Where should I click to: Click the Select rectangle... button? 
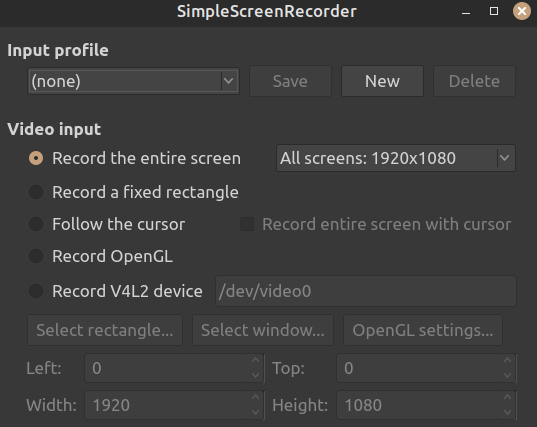[105, 330]
